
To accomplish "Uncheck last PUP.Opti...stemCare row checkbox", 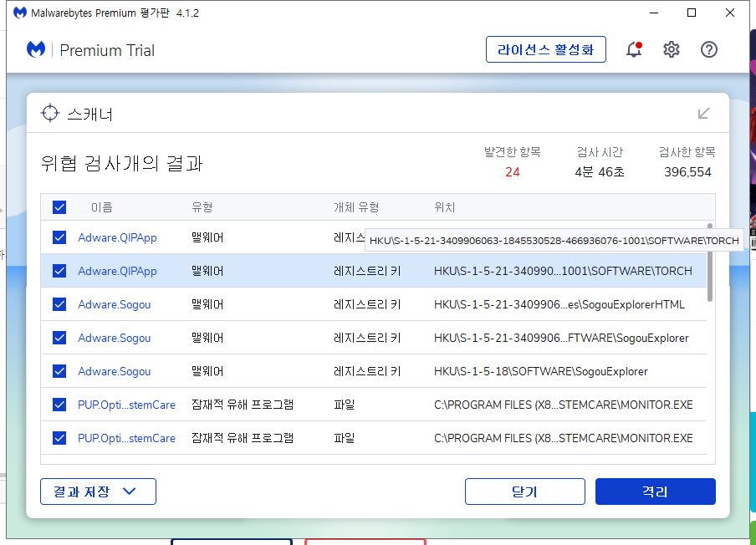I will click(59, 438).
